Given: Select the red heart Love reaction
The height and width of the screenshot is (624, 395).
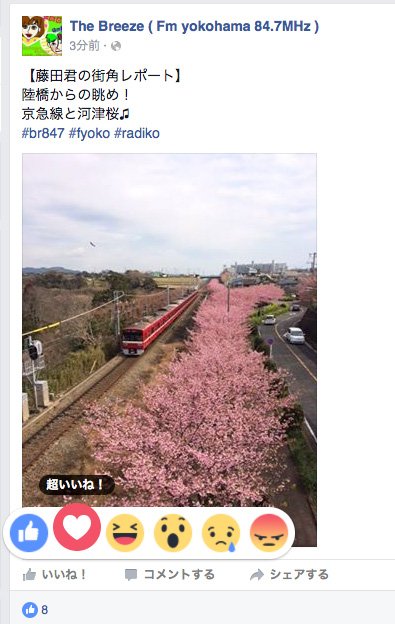Looking at the screenshot, I should [77, 527].
